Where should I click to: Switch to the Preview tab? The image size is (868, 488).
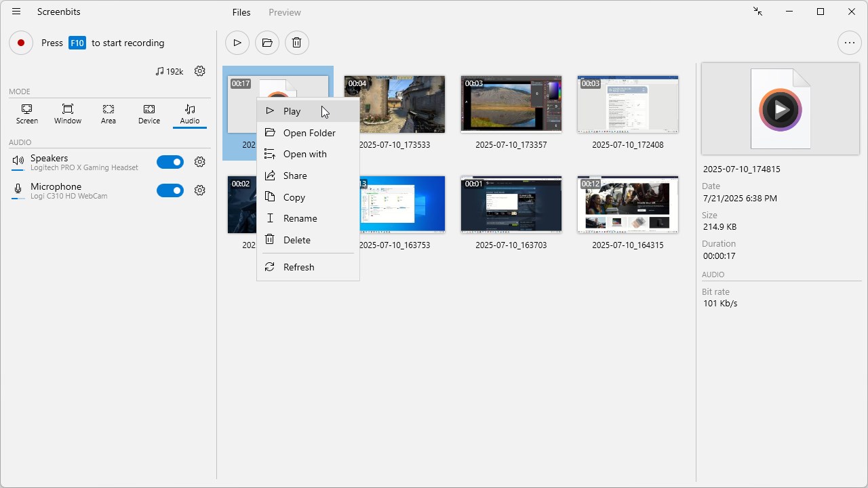pyautogui.click(x=284, y=12)
